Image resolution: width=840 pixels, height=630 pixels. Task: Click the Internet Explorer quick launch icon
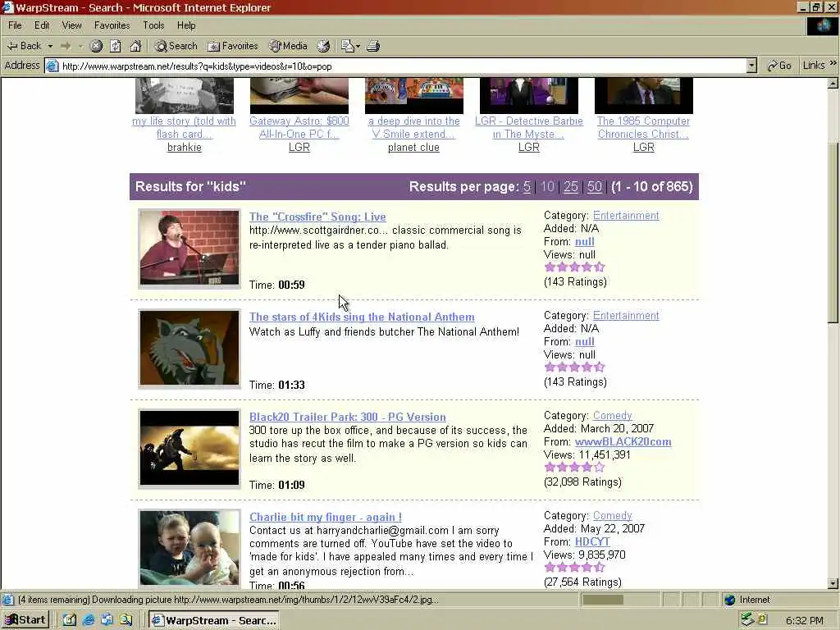pyautogui.click(x=89, y=620)
